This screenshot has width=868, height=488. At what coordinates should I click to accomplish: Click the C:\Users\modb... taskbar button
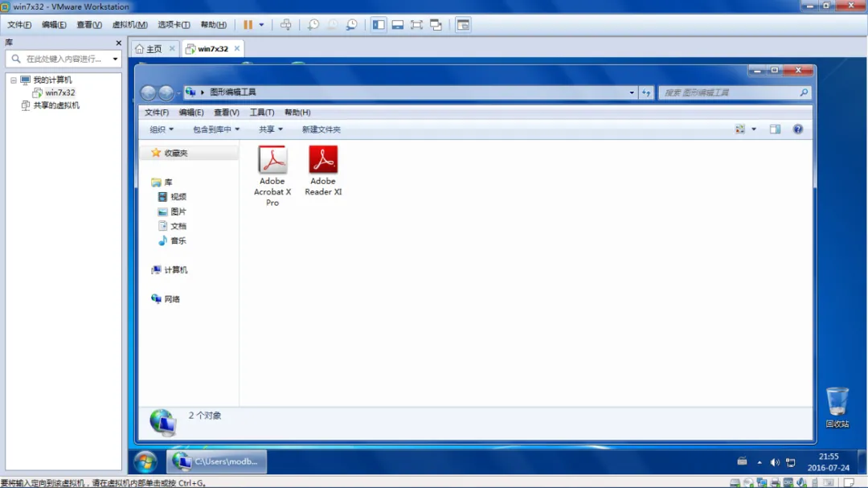point(217,461)
